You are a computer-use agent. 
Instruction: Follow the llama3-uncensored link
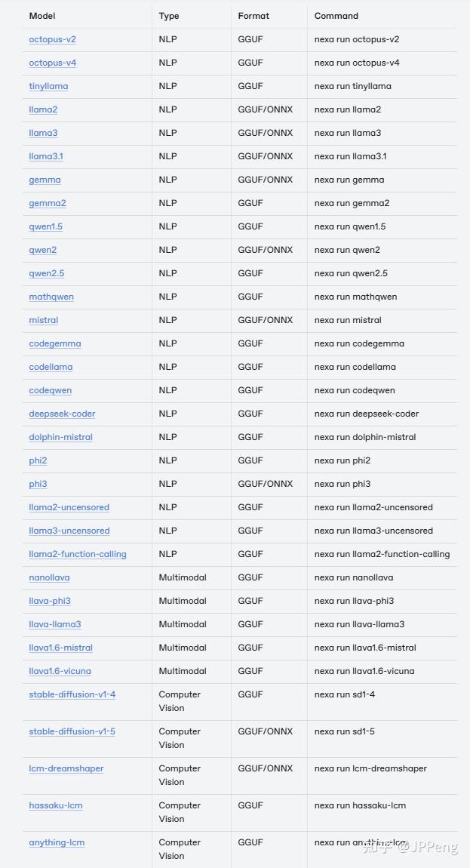pos(69,531)
